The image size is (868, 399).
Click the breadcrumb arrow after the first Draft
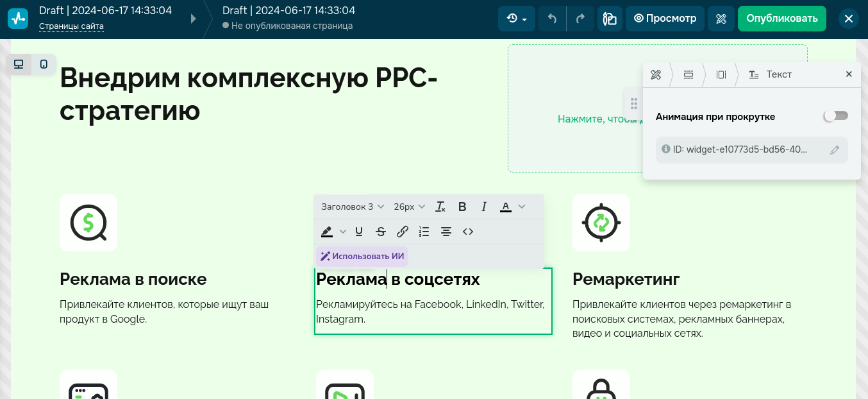pos(194,19)
